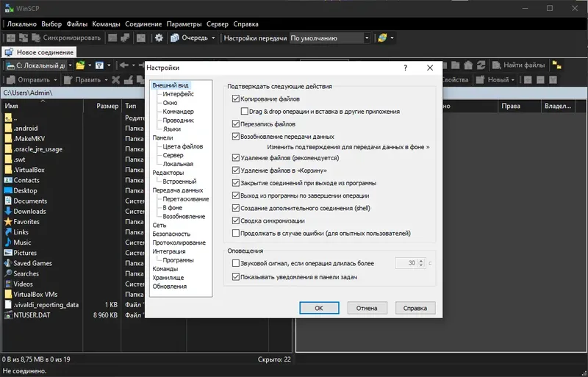Image resolution: width=588 pixels, height=377 pixels.
Task: Click the invert selection icon in remote toolbar
Action: (x=553, y=79)
